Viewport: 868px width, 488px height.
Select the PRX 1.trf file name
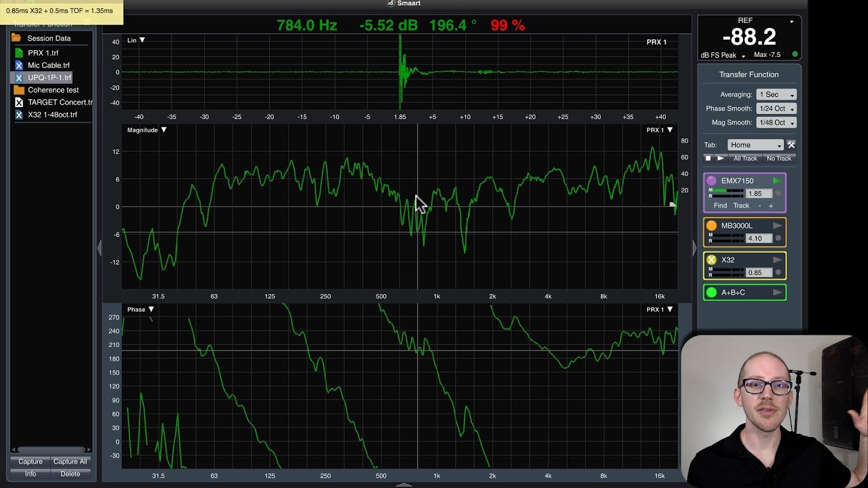(x=43, y=53)
